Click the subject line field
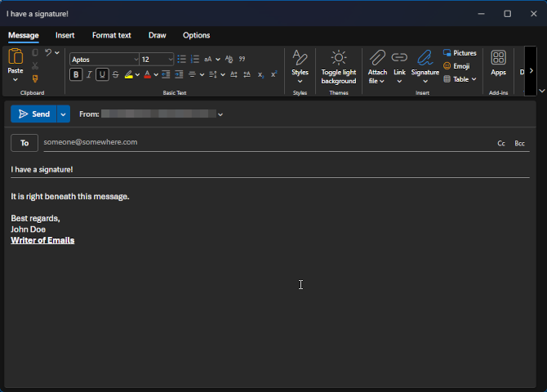Viewport: 547px width, 392px height. (x=270, y=170)
